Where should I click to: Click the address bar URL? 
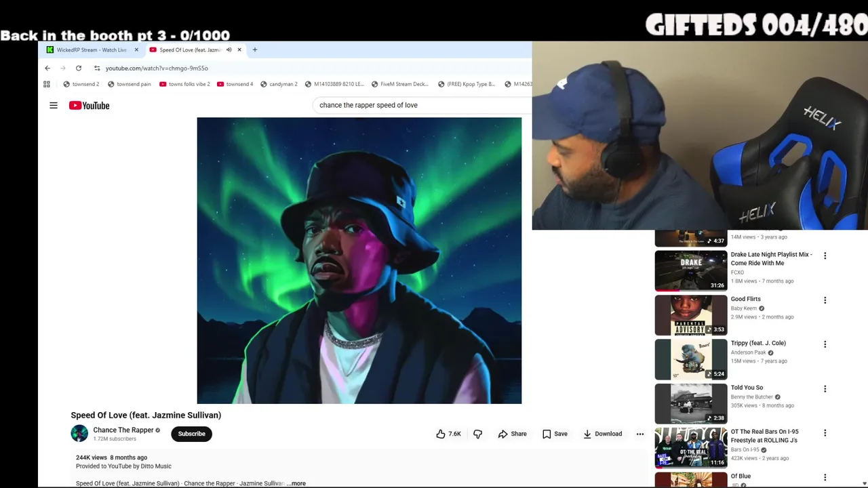pos(157,68)
